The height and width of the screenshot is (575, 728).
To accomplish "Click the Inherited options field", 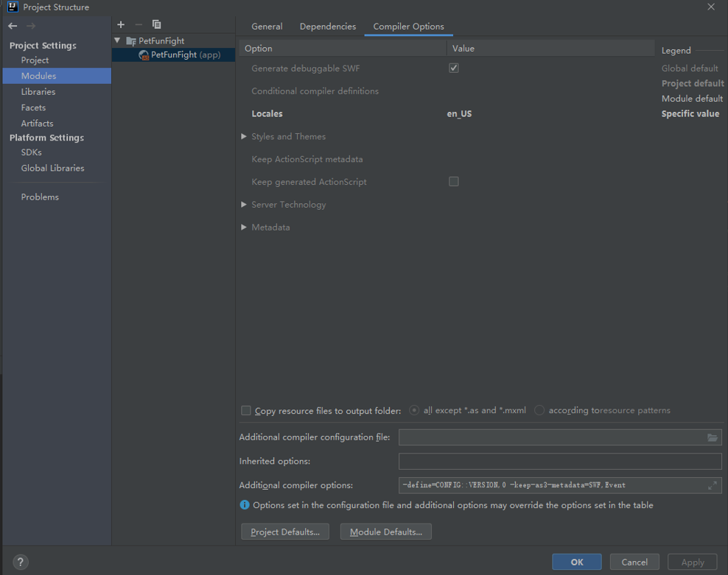I will point(560,462).
